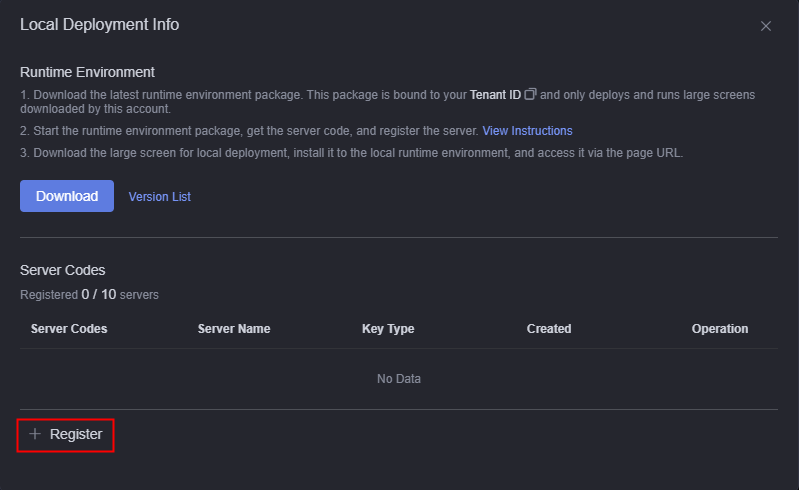This screenshot has height=490, width=799.
Task: Download the runtime environment package
Action: tap(67, 196)
